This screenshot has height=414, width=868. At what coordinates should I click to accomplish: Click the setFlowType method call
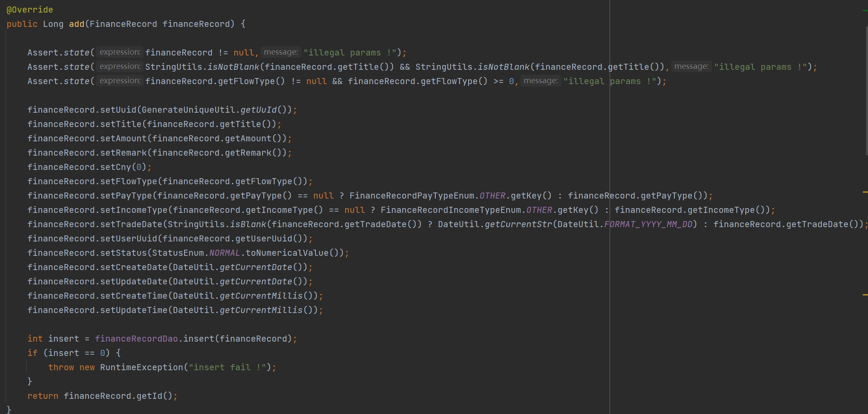point(129,181)
